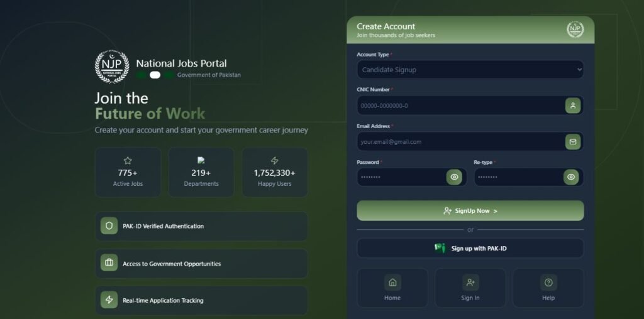This screenshot has width=644, height=319.
Task: Click the image icon above Departments
Action: pos(201,160)
